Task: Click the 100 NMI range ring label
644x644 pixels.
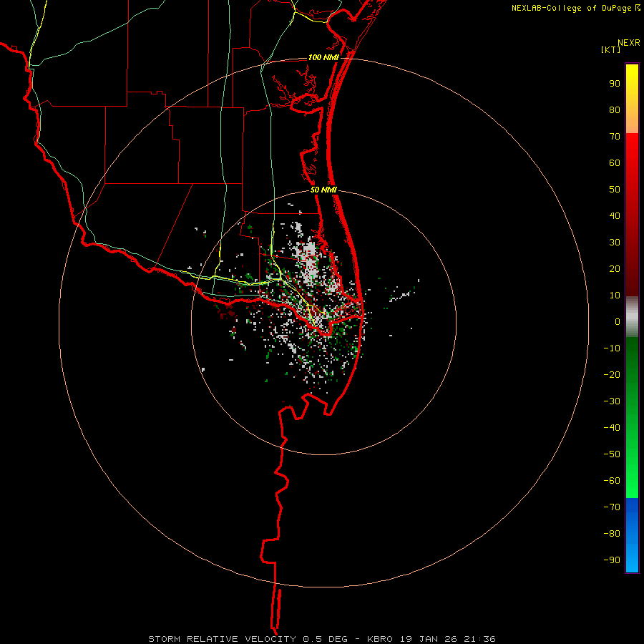Action: pos(323,57)
